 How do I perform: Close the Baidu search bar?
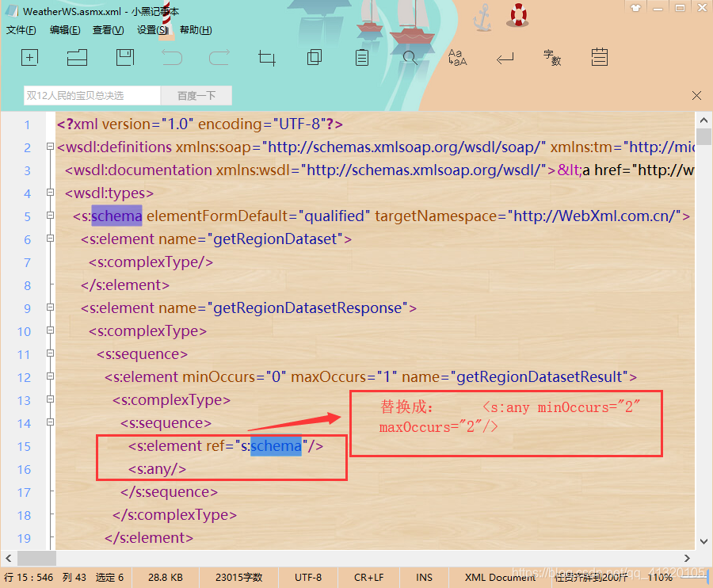click(x=696, y=96)
